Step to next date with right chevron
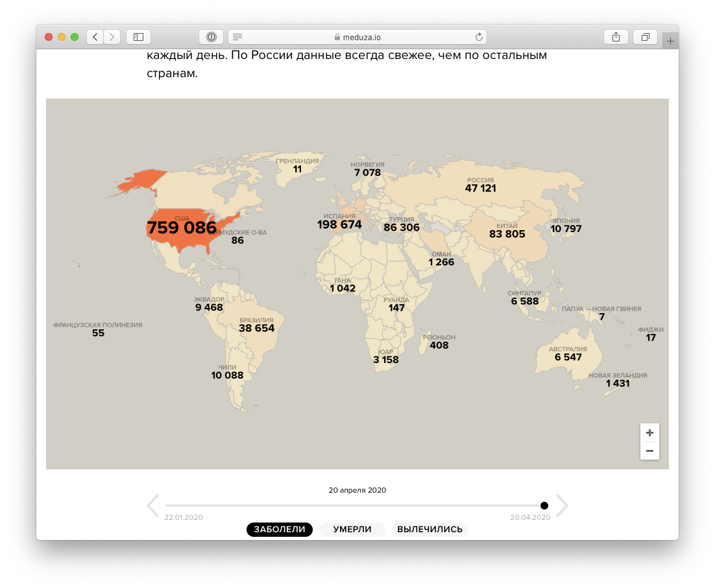This screenshot has height=588, width=715. (562, 506)
